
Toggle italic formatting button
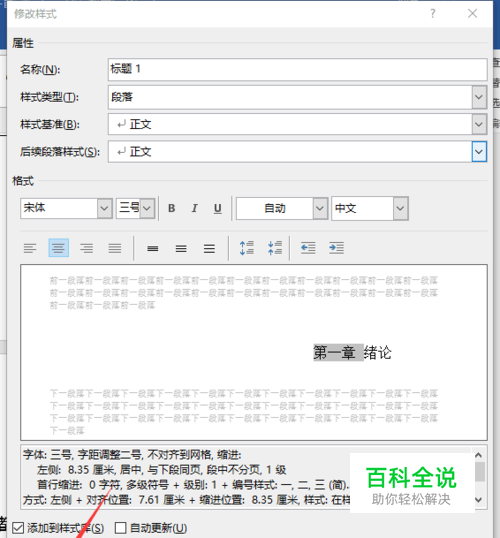pos(195,208)
